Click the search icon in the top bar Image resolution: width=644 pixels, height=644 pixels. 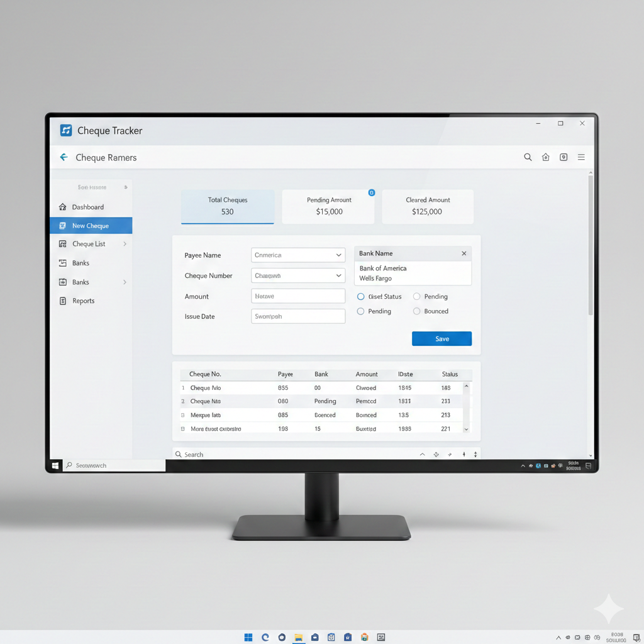click(528, 157)
